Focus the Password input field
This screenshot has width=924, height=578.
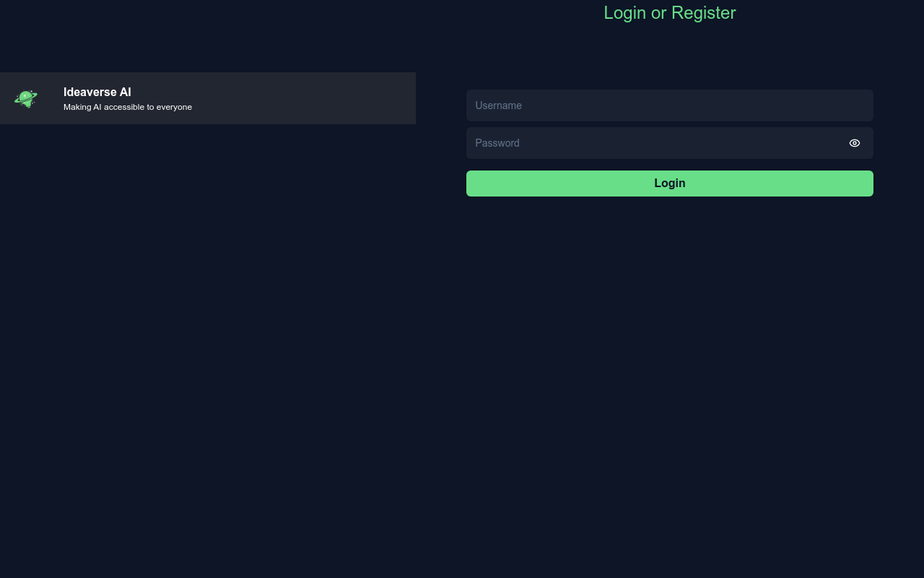(x=670, y=143)
